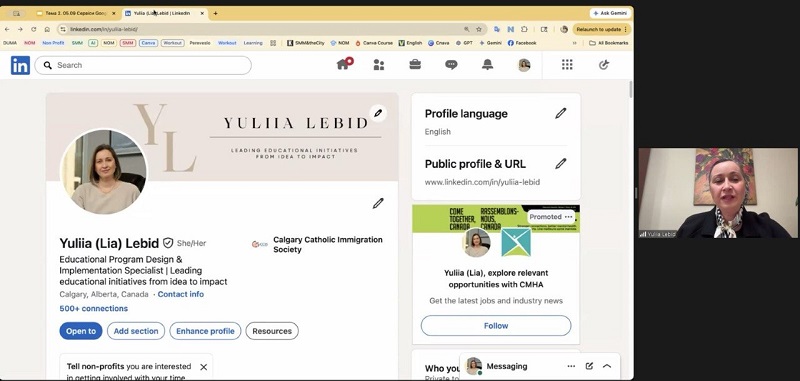
Task: Show more bookmarks overflow chevron
Action: tap(574, 43)
